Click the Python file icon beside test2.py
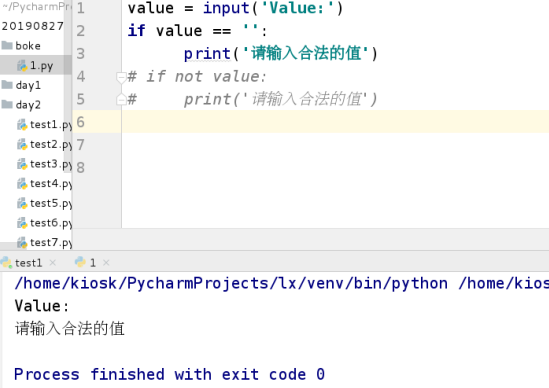This screenshot has width=549, height=388. pos(22,144)
